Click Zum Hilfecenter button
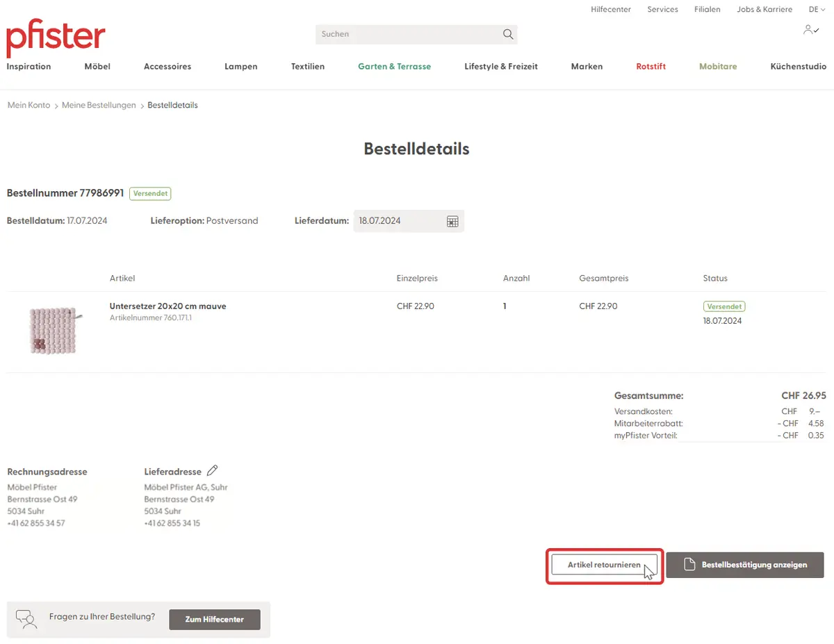 coord(214,619)
